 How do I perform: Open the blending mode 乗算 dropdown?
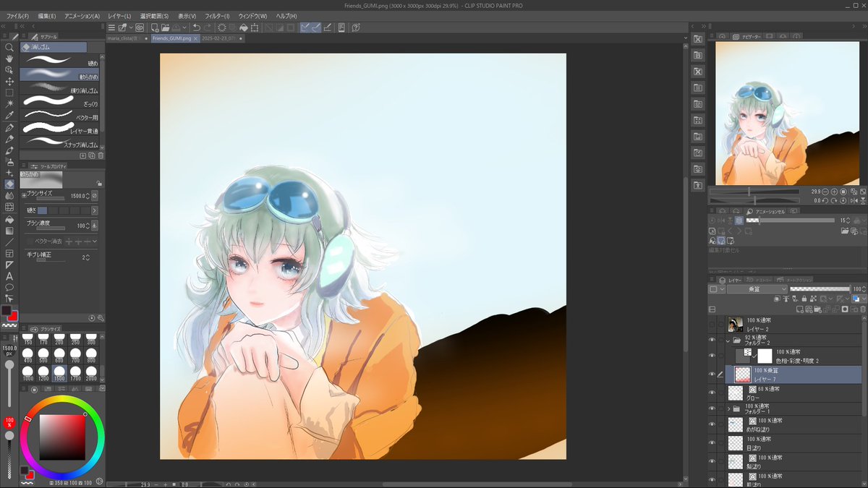[x=757, y=289]
